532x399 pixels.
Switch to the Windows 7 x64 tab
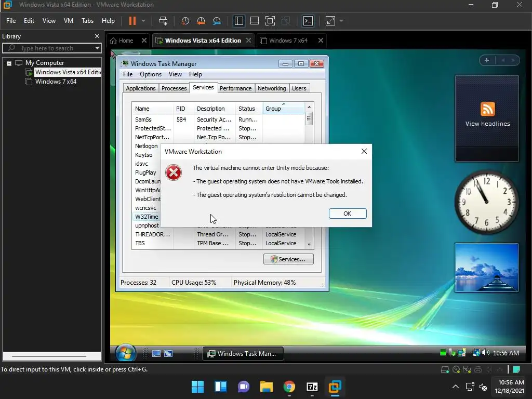288,41
